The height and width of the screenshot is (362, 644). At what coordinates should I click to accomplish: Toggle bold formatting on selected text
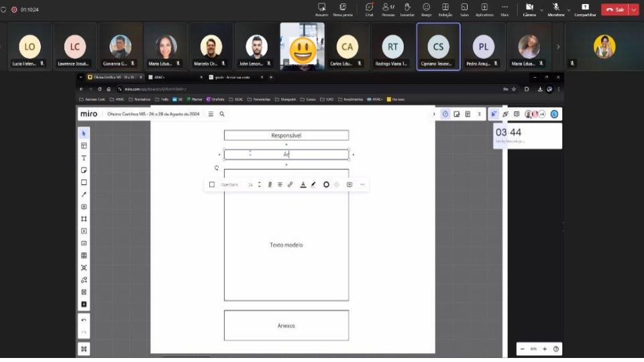click(x=270, y=184)
